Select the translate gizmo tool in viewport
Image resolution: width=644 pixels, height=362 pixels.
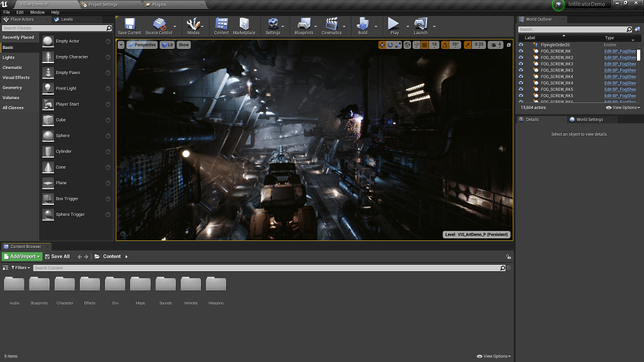[x=382, y=45]
